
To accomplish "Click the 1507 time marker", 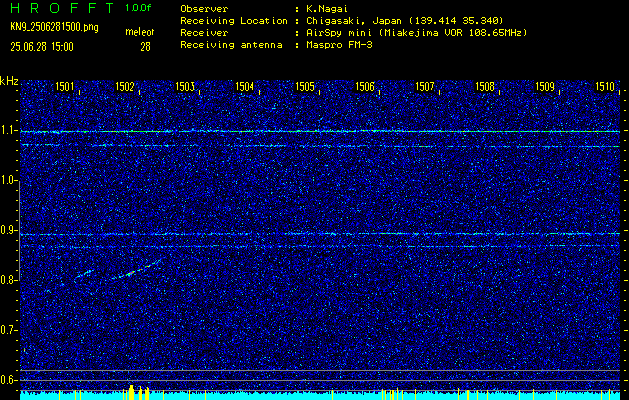I will click(x=425, y=86).
